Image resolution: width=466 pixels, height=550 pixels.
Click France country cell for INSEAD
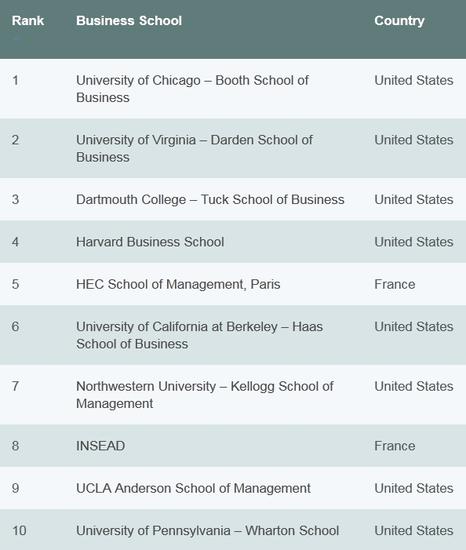(x=395, y=446)
